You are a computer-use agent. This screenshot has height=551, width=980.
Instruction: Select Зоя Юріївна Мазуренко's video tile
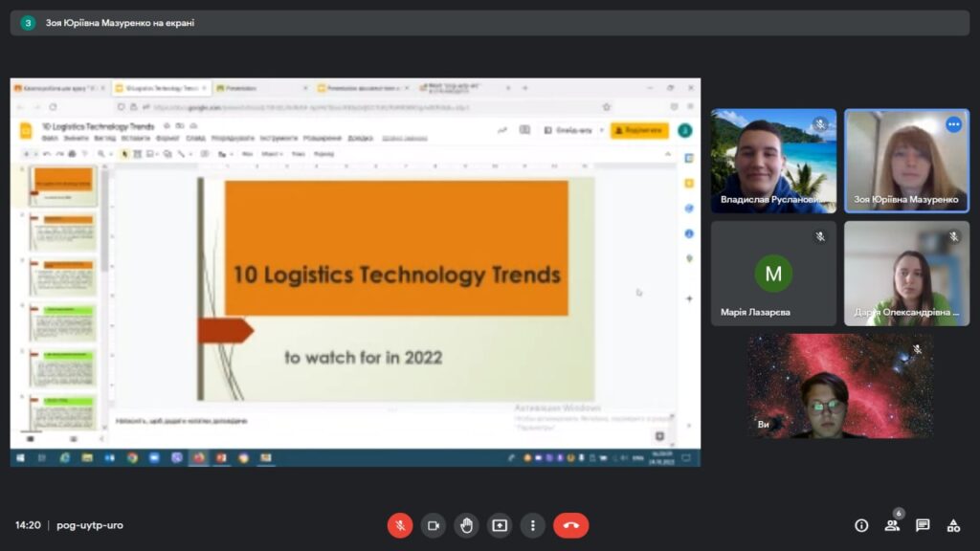(906, 160)
